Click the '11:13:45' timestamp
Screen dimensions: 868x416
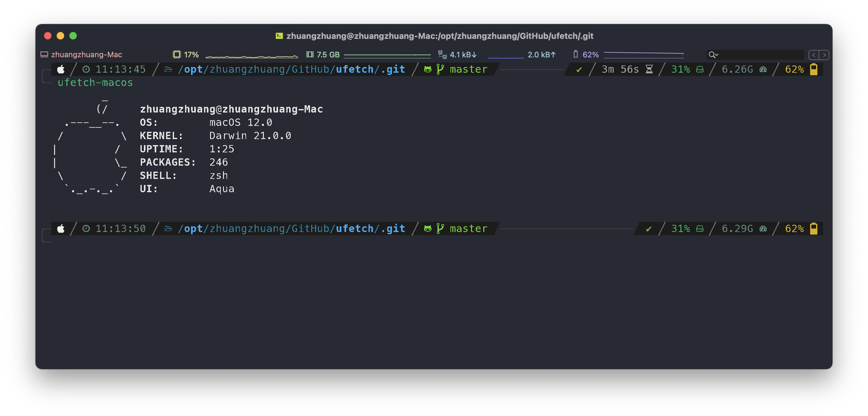click(121, 70)
